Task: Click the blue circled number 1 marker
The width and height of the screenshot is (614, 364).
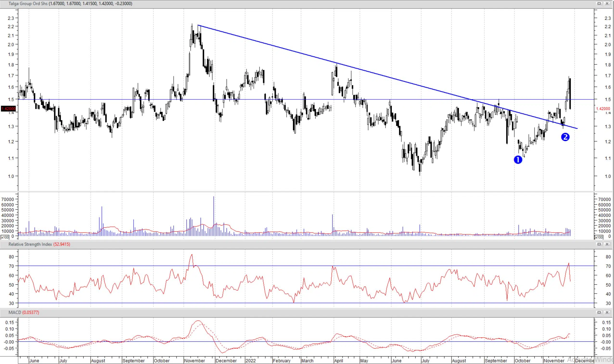Action: click(518, 160)
